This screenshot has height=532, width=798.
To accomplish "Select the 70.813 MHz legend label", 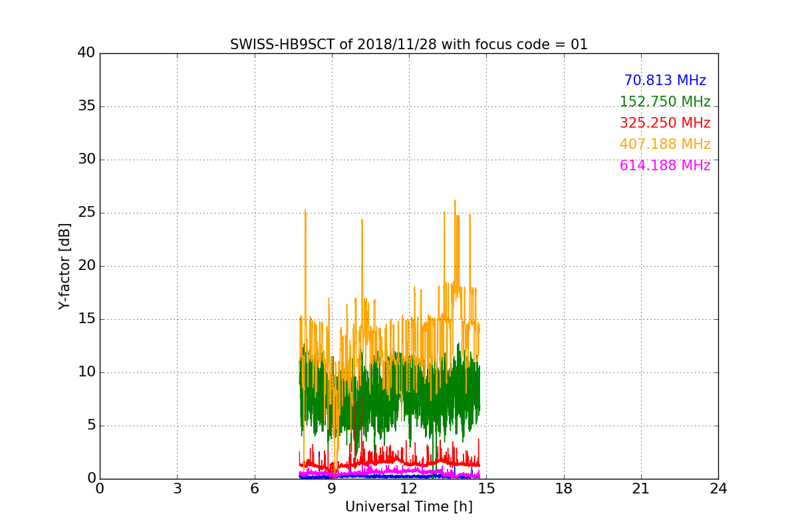I will coord(665,80).
